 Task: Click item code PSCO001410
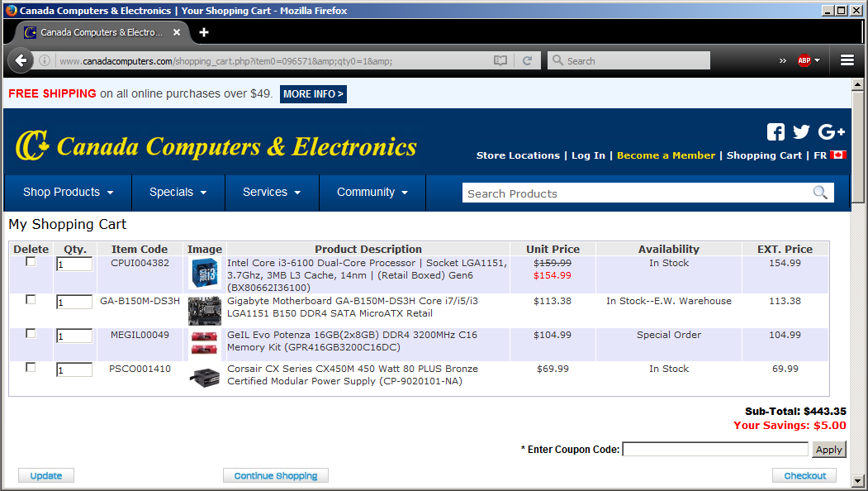coord(140,369)
